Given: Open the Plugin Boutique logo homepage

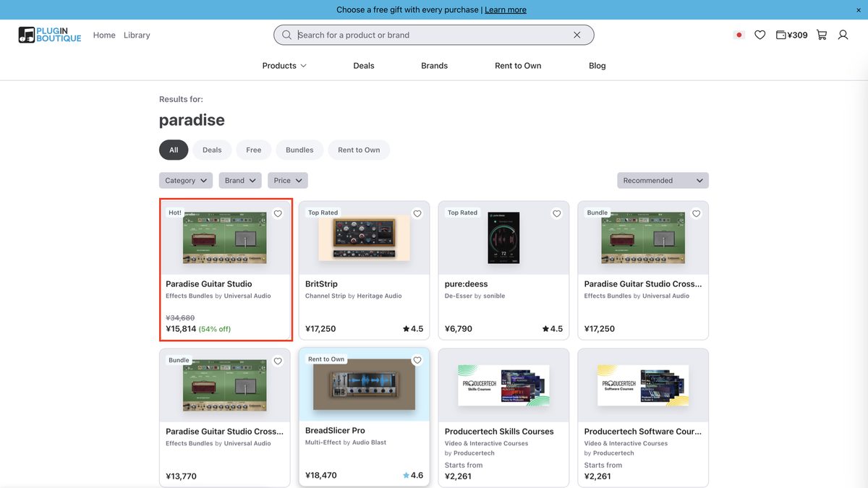Looking at the screenshot, I should [x=50, y=35].
